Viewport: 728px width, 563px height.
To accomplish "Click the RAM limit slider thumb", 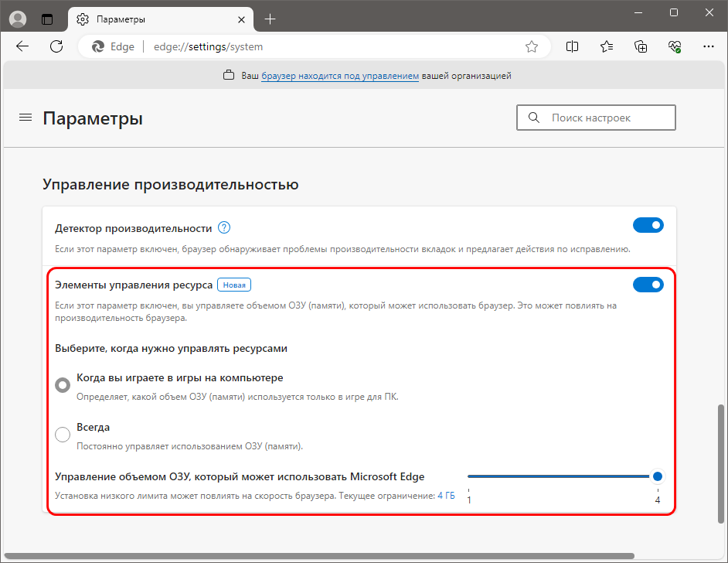I will (658, 476).
